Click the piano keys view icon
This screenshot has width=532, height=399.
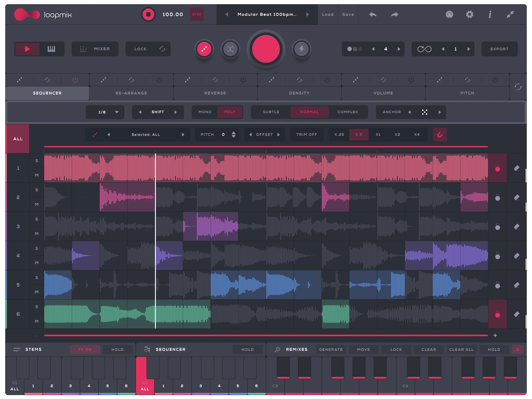click(x=51, y=49)
